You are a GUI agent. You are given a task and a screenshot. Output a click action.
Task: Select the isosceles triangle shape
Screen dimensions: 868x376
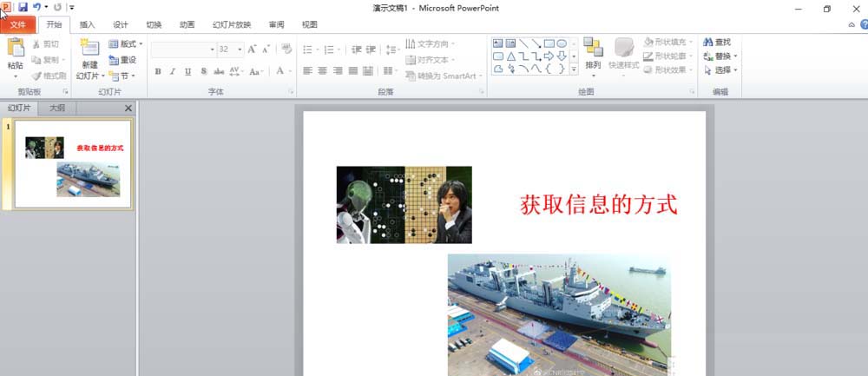(510, 56)
